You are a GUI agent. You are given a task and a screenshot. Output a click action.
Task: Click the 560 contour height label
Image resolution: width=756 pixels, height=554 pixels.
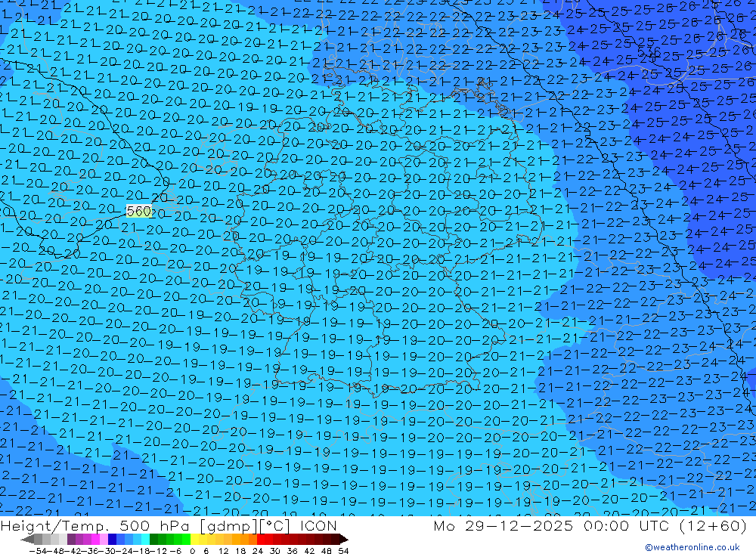tap(139, 211)
